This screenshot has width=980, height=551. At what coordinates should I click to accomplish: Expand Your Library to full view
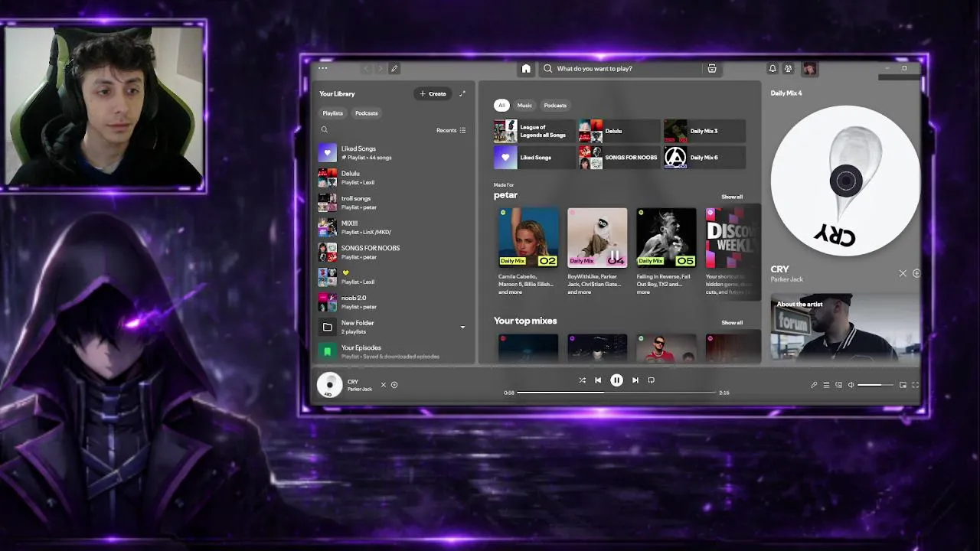click(x=462, y=93)
